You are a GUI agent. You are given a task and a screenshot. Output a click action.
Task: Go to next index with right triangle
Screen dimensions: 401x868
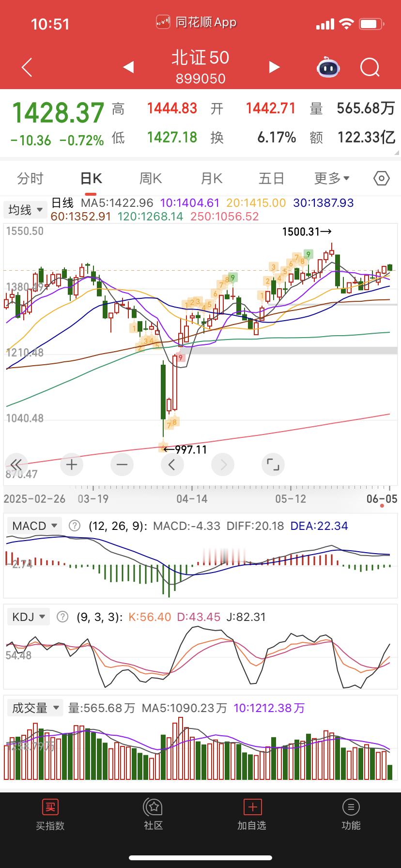click(274, 67)
